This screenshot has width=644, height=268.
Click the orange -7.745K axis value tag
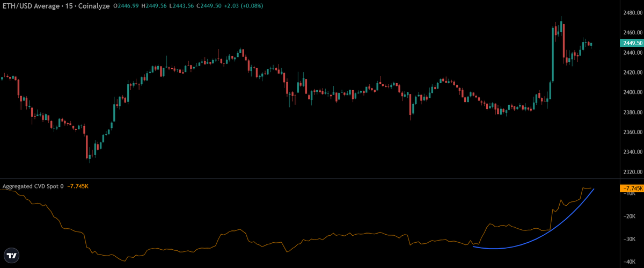[632, 188]
